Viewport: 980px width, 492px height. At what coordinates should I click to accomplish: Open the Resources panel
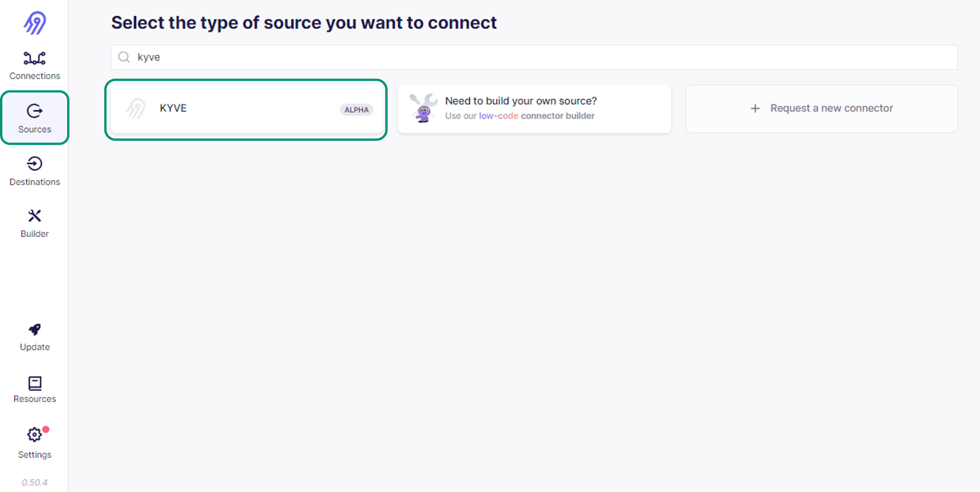click(x=35, y=389)
